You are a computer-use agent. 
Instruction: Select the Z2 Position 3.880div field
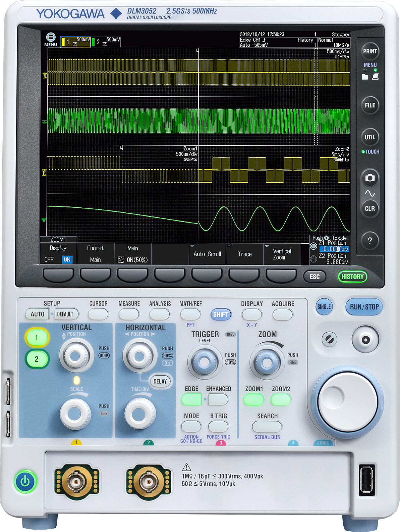point(337,262)
